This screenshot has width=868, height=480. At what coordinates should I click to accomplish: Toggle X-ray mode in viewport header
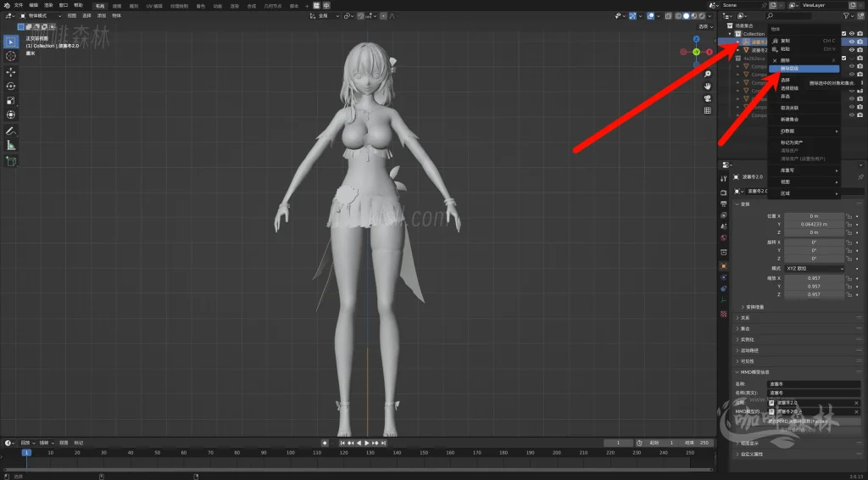(x=668, y=16)
